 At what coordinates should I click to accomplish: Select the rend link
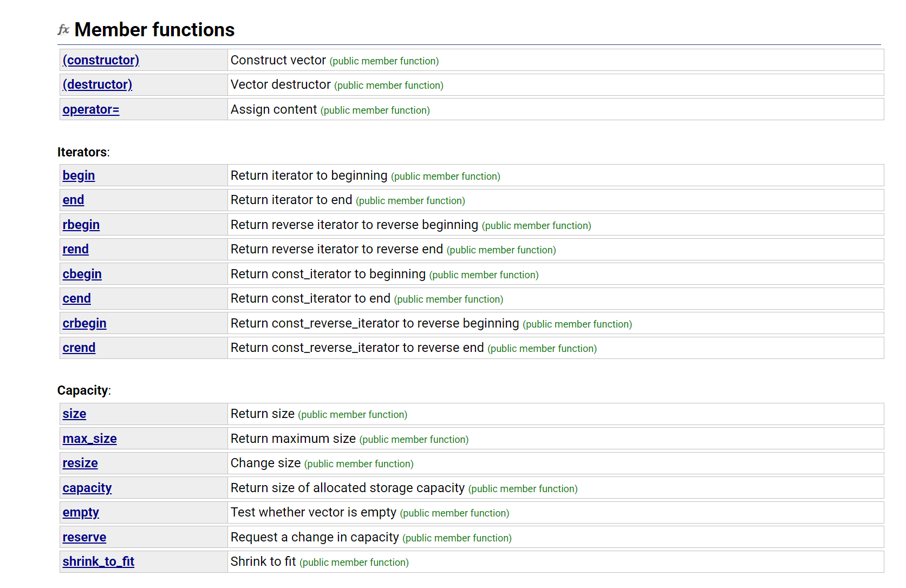(x=75, y=249)
